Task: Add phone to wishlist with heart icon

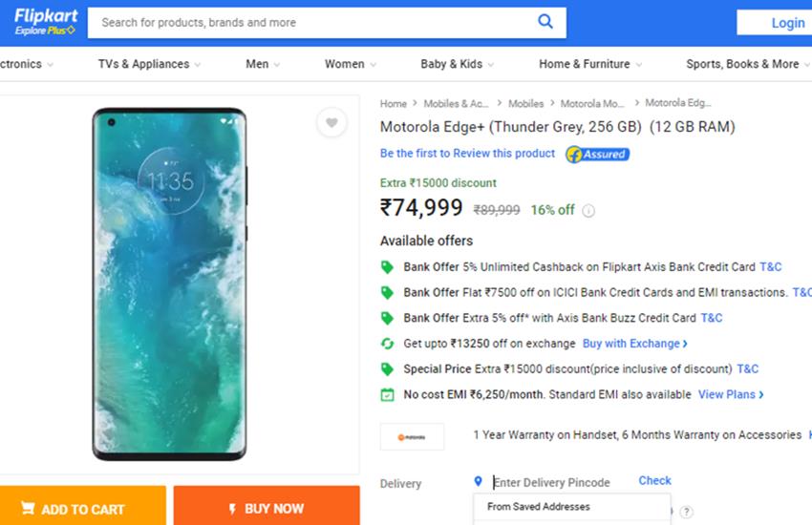Action: pyautogui.click(x=331, y=123)
